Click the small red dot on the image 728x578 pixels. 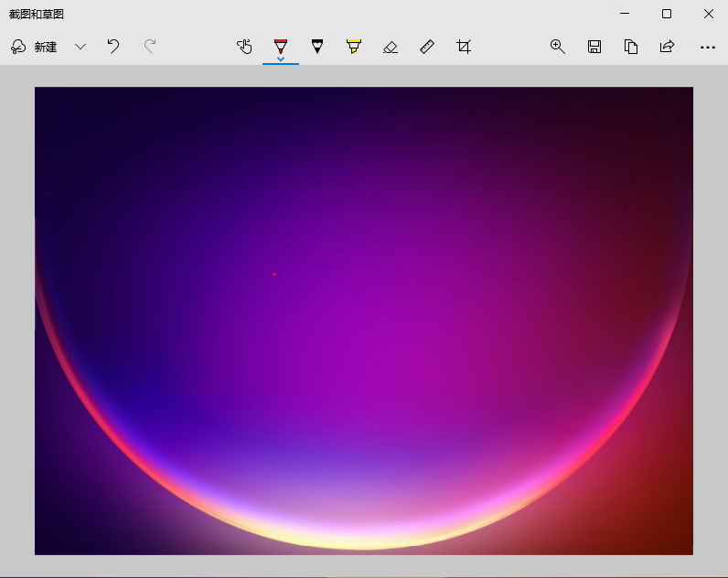(273, 273)
